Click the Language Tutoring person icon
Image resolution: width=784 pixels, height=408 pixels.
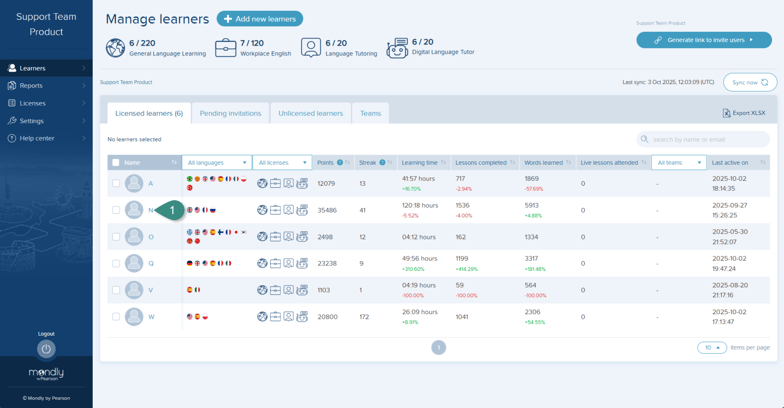coord(311,48)
